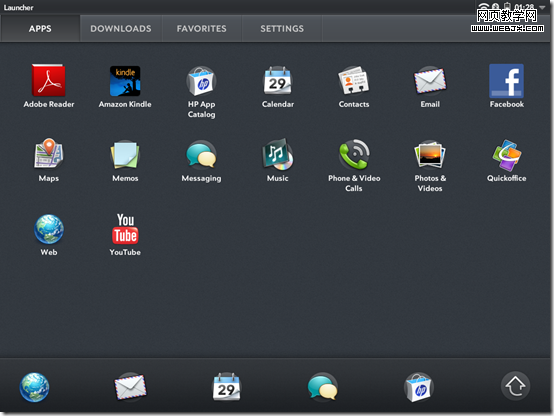This screenshot has height=416, width=554.
Task: Switch to the SETTINGS tab
Action: click(x=282, y=29)
